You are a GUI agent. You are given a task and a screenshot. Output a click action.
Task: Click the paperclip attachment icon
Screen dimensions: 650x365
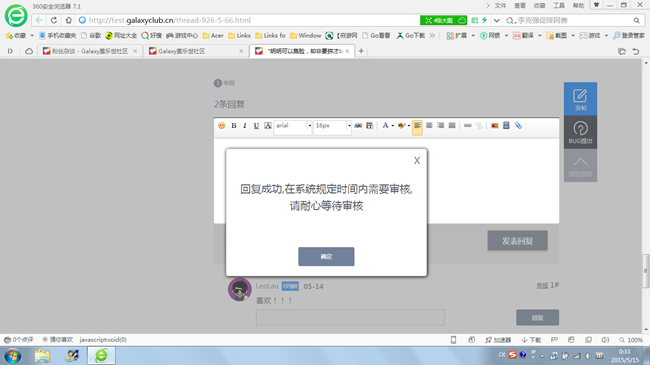click(518, 125)
